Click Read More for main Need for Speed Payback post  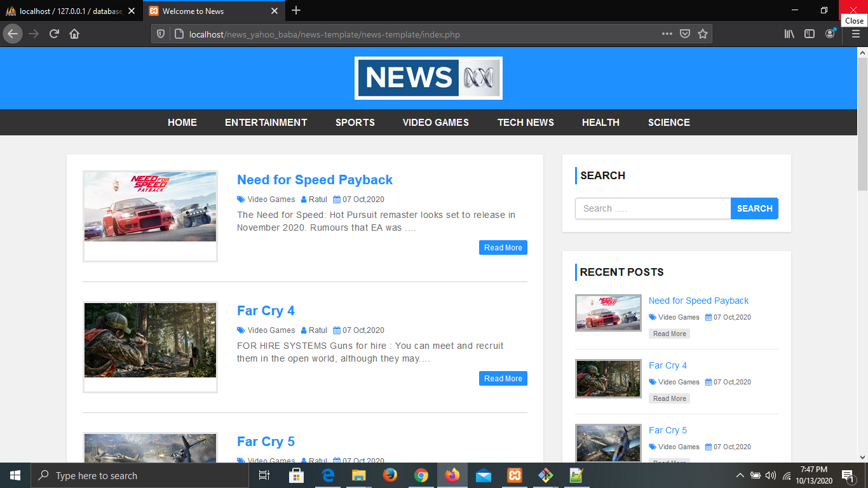(x=503, y=248)
